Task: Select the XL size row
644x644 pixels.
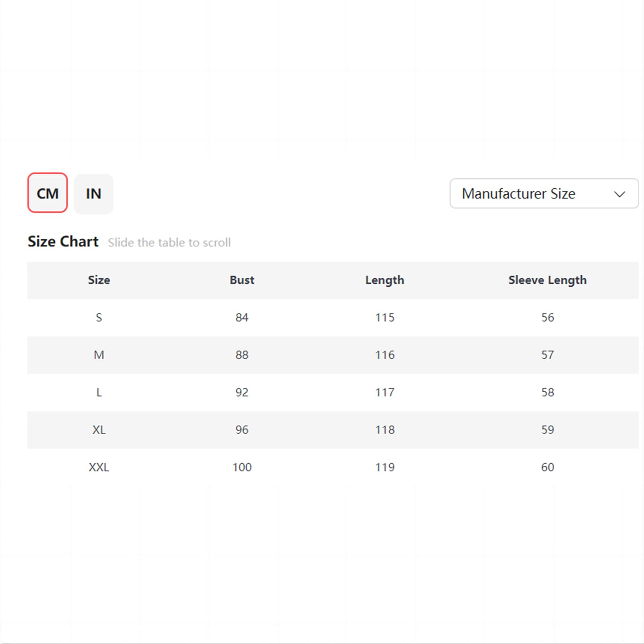Action: click(333, 430)
